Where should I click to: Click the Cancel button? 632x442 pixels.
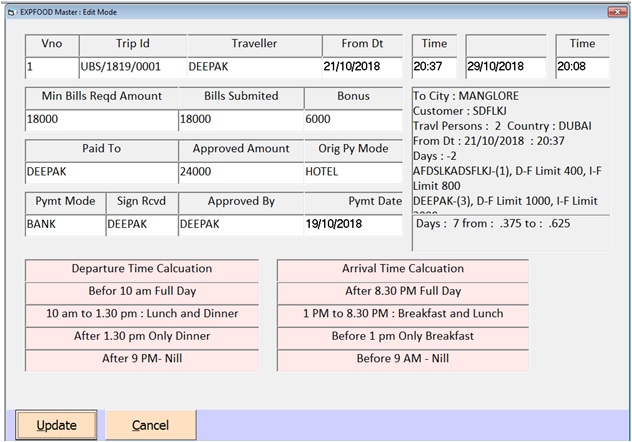151,425
